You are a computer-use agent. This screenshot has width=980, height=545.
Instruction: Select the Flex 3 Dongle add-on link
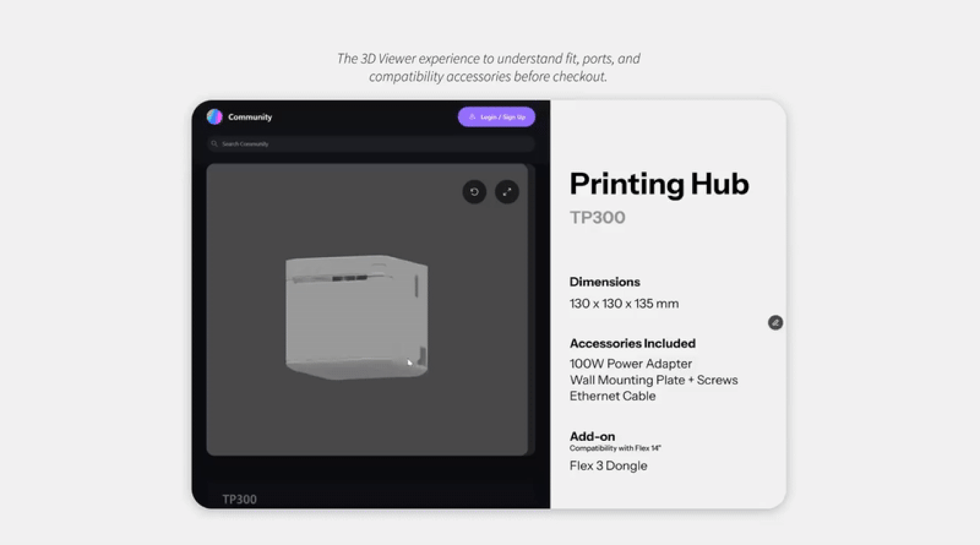pos(608,465)
